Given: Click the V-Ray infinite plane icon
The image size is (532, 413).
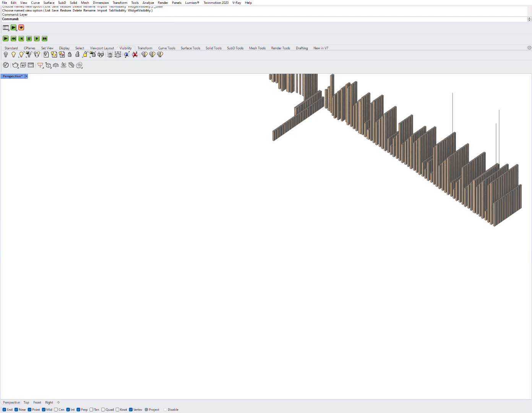Looking at the screenshot, I should (56, 65).
